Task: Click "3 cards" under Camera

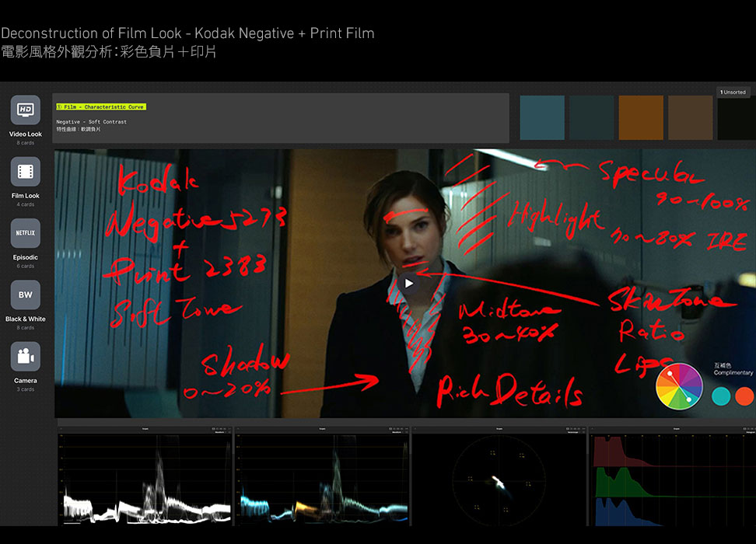Action: pyautogui.click(x=26, y=389)
